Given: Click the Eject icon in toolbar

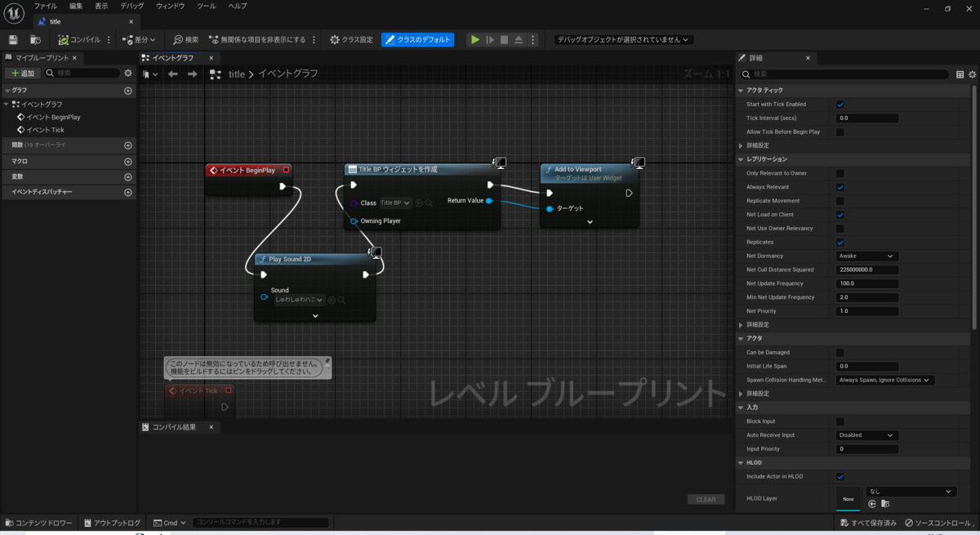Looking at the screenshot, I should tap(519, 39).
